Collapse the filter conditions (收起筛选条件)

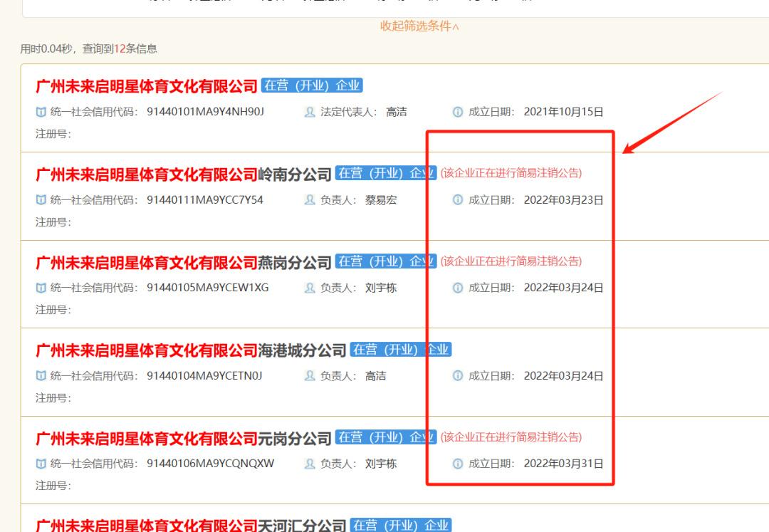point(419,27)
